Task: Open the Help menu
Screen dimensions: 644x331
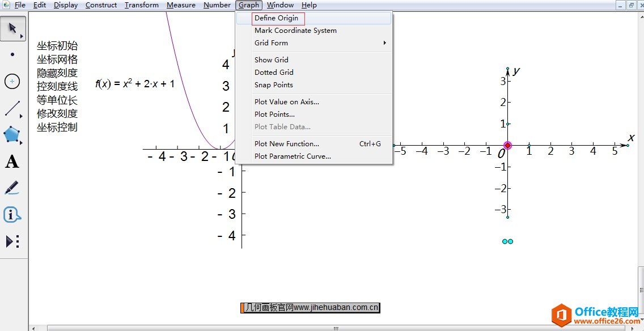Action: 309,5
